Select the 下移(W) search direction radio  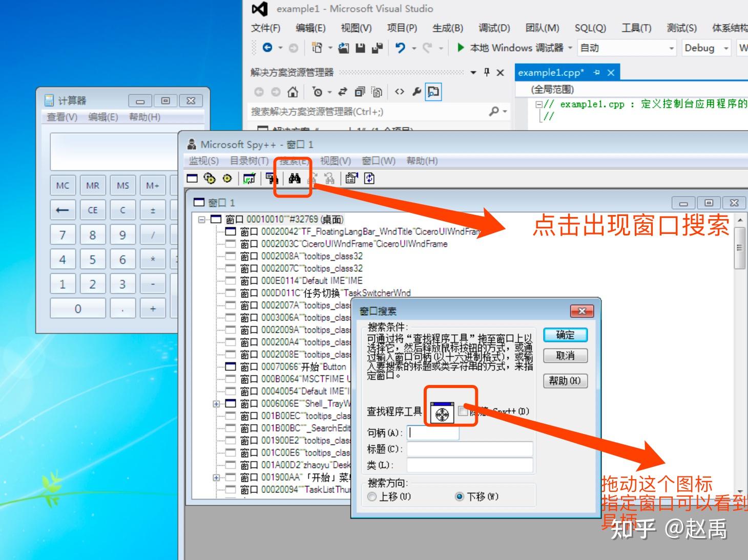(460, 497)
